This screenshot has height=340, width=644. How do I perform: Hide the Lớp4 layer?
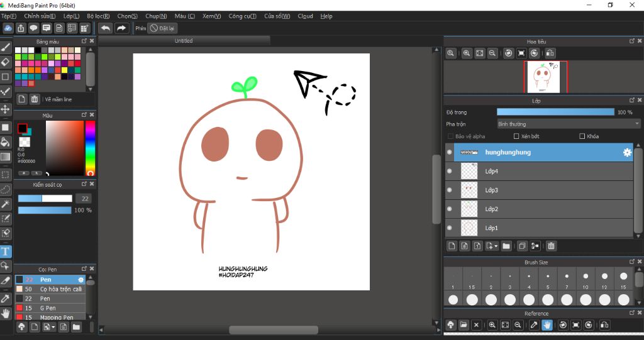[x=449, y=171]
